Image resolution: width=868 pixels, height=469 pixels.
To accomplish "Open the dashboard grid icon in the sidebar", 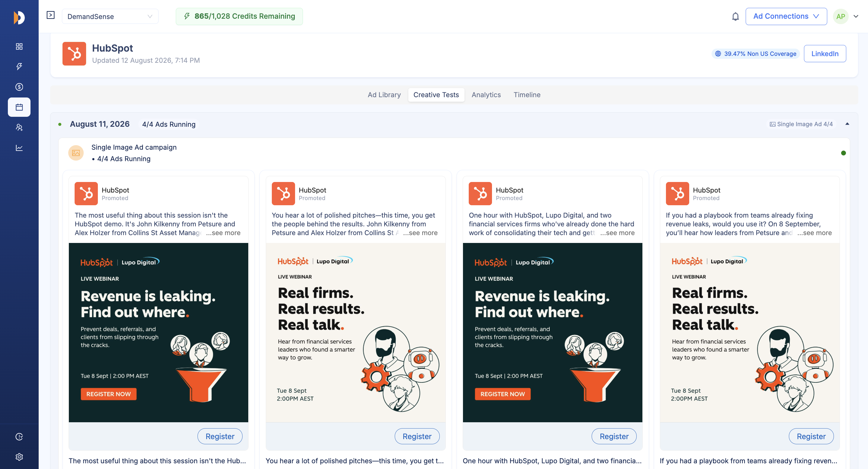I will (19, 46).
